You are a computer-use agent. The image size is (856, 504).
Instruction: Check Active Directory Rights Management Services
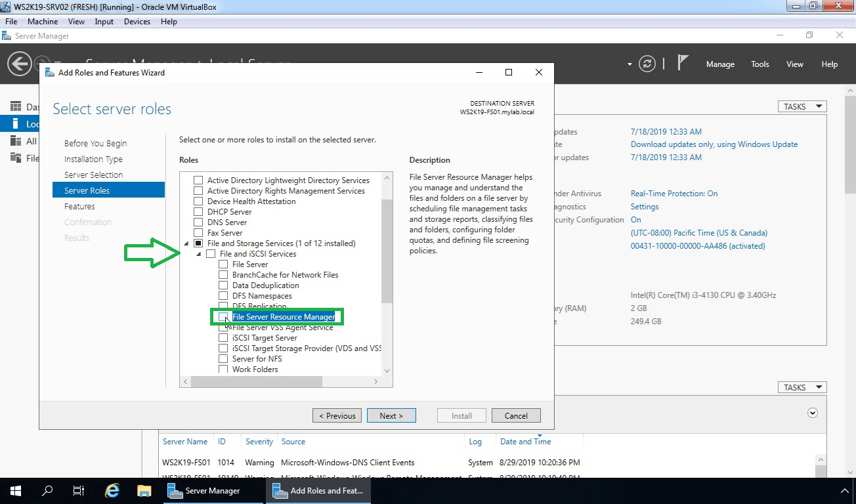[198, 191]
